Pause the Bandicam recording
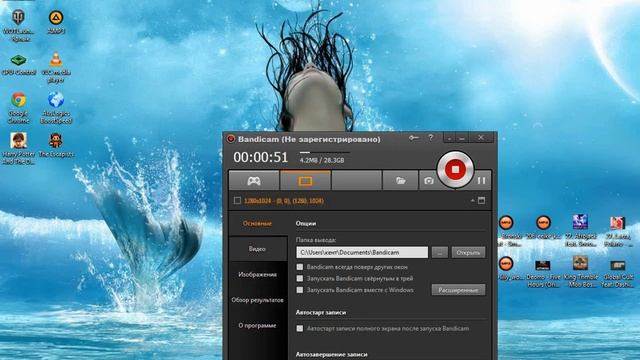Screen dimensions: 640x360 click(481, 180)
